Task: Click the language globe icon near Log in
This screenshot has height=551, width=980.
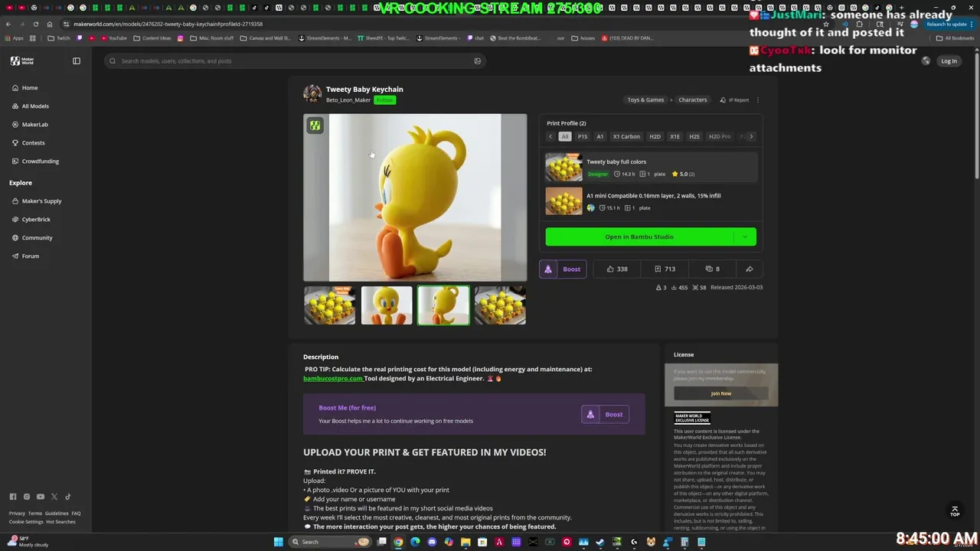Action: [926, 60]
